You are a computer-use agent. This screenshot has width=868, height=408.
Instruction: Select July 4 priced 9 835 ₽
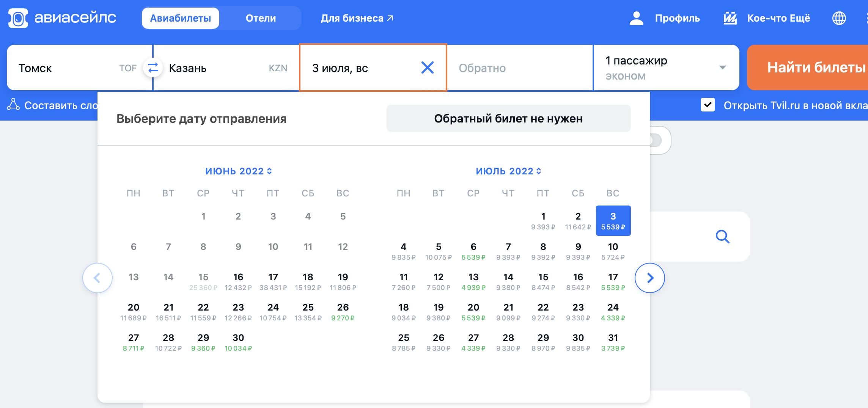[404, 251]
